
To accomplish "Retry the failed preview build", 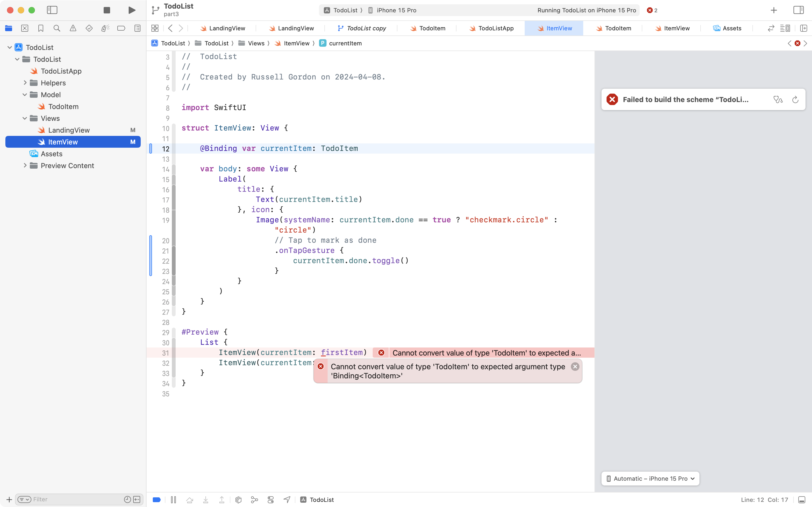I will pos(795,100).
